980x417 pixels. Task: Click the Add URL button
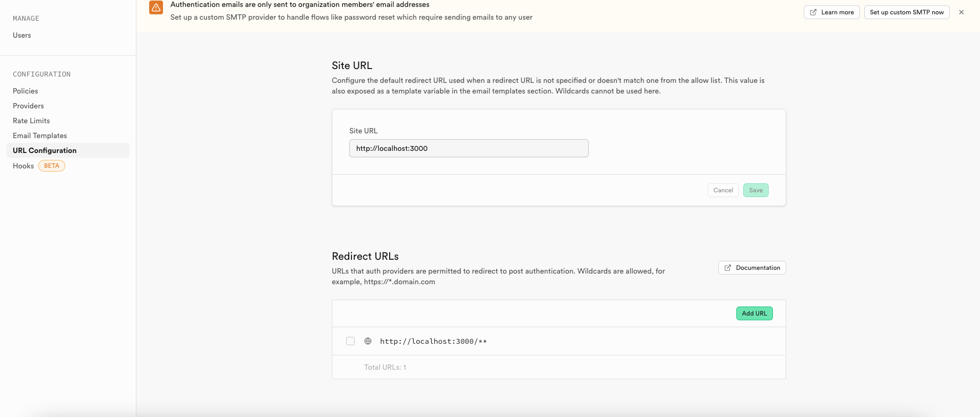(x=754, y=313)
